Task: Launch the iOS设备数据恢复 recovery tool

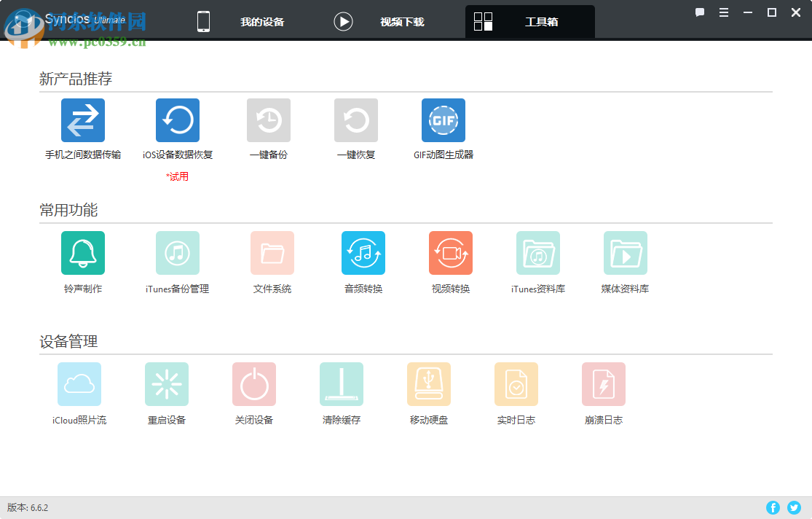Action: 177,120
